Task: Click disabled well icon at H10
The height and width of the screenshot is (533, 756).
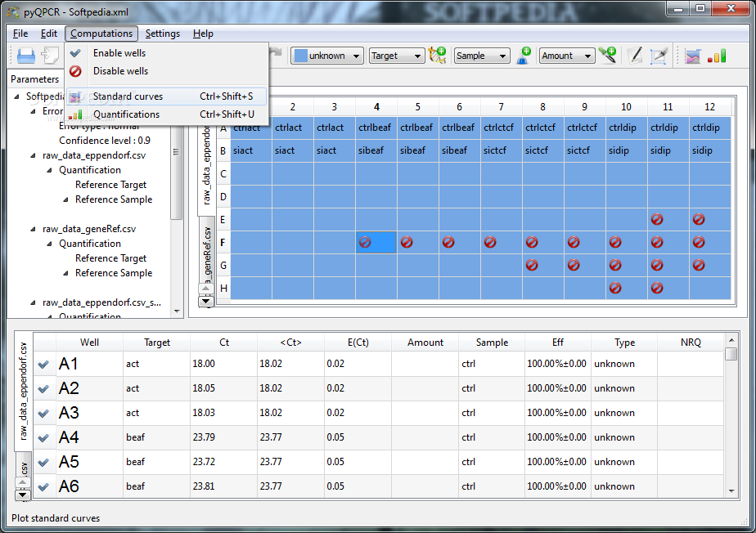Action: tap(615, 288)
